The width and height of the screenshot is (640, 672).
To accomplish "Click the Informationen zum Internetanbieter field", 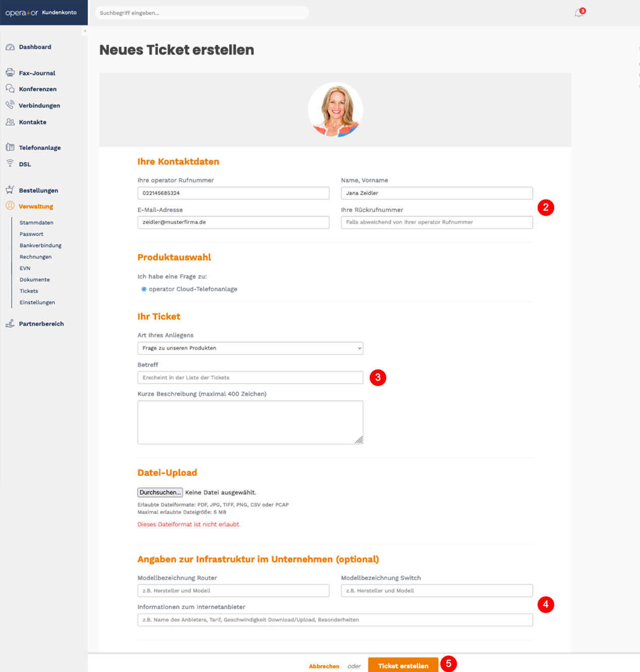I will pos(335,620).
